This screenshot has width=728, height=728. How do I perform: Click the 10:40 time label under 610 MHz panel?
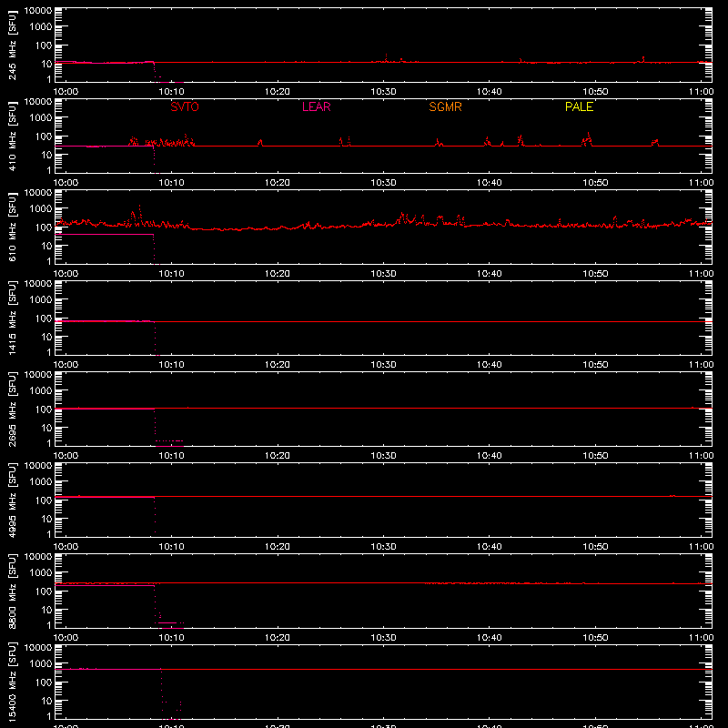pyautogui.click(x=490, y=274)
